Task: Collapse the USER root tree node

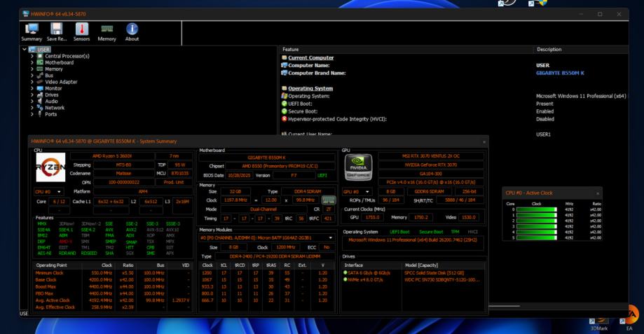Action: pos(25,49)
